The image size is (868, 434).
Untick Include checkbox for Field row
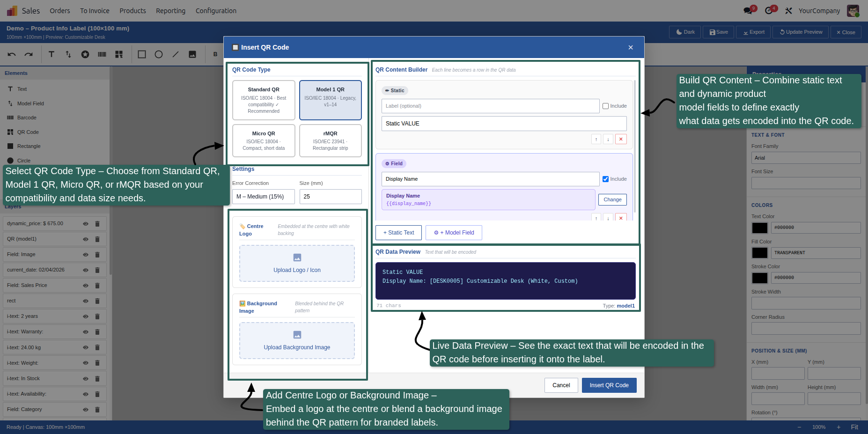(x=605, y=179)
